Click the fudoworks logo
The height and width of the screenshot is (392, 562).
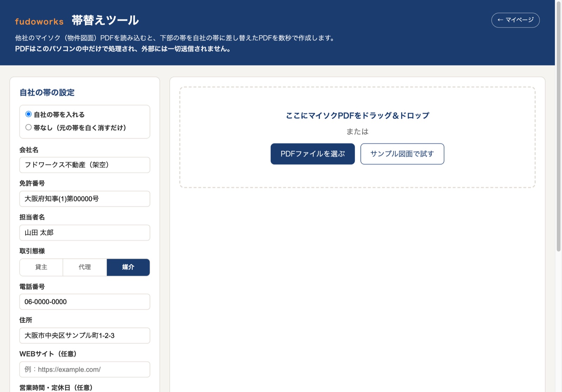coord(39,21)
